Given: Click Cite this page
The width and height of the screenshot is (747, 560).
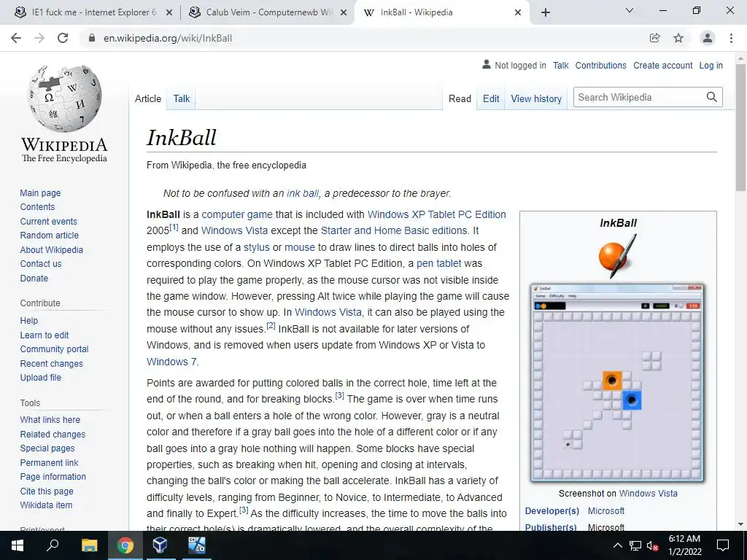Looking at the screenshot, I should (47, 491).
